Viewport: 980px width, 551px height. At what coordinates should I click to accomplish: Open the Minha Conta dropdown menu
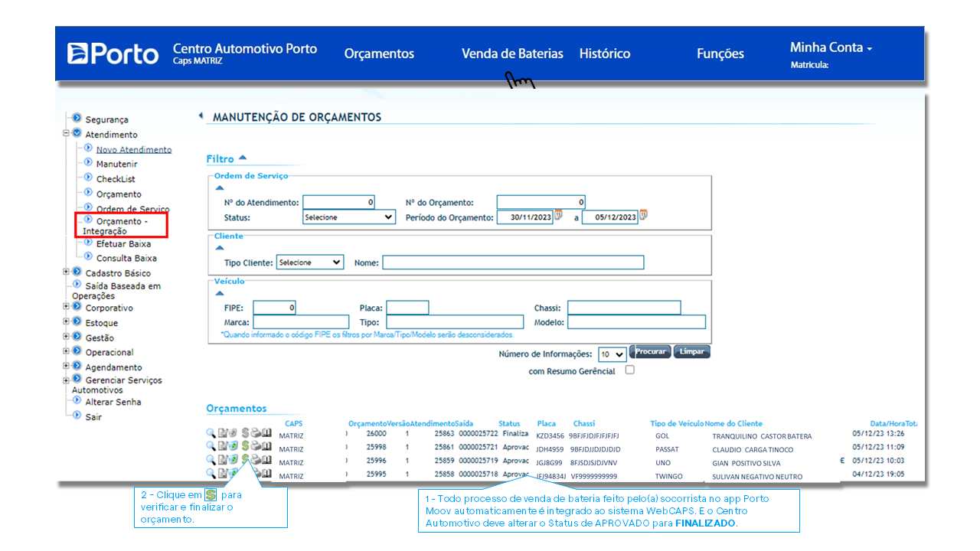(x=831, y=47)
